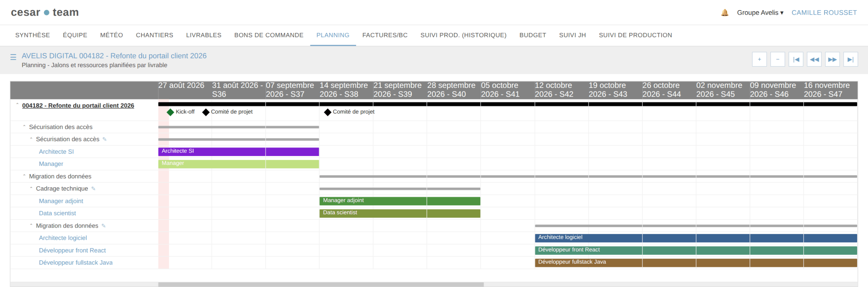The width and height of the screenshot is (868, 287).
Task: Open project title AVELIS DIGITAL 004182 link
Action: [x=114, y=56]
